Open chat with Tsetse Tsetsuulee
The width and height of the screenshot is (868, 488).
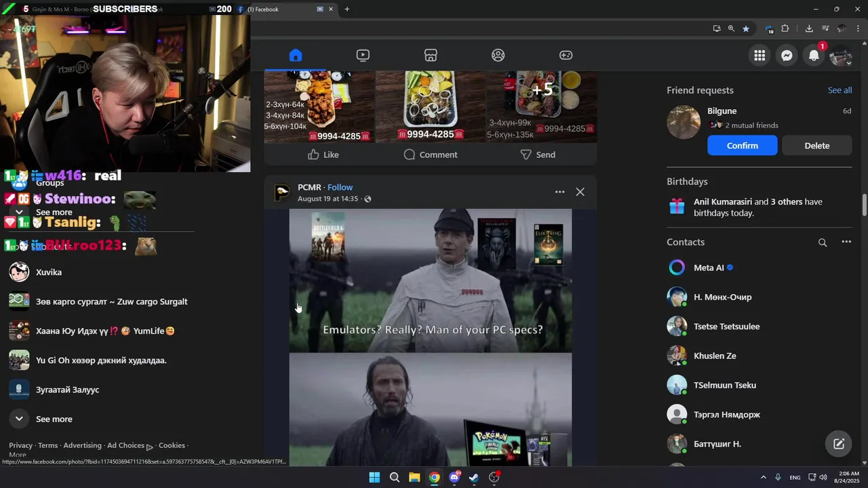point(759,326)
